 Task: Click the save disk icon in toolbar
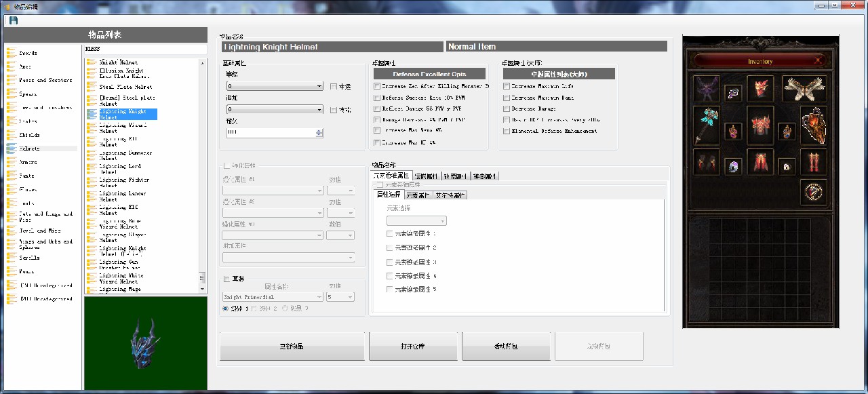click(x=14, y=20)
